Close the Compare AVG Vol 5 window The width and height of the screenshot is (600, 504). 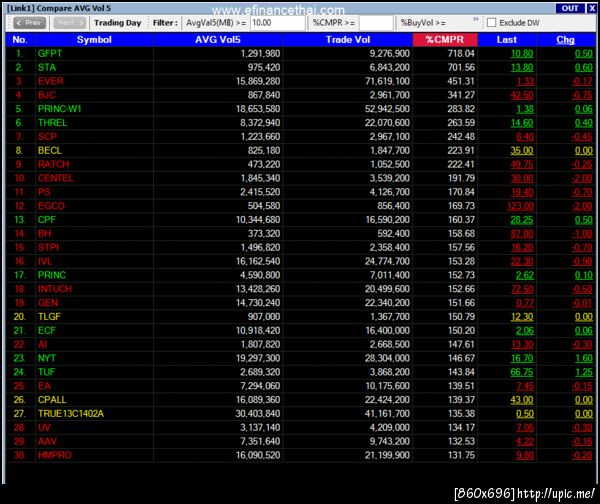(x=591, y=8)
